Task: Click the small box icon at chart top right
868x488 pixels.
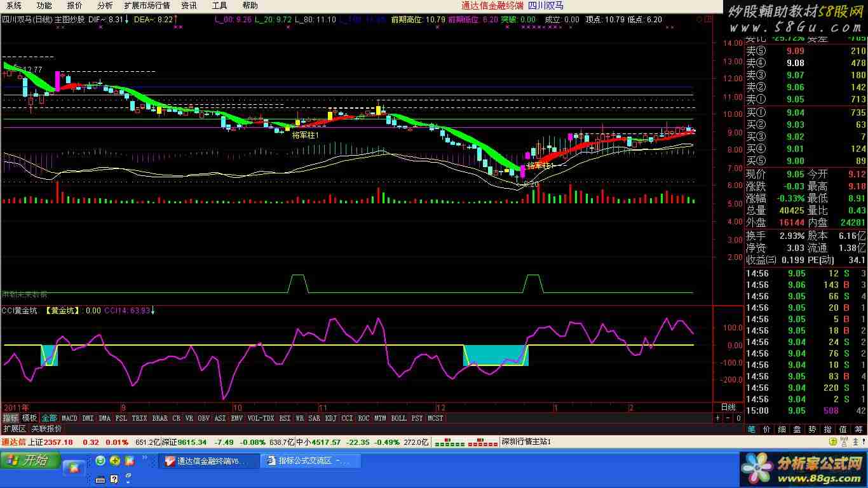Action: coord(709,20)
